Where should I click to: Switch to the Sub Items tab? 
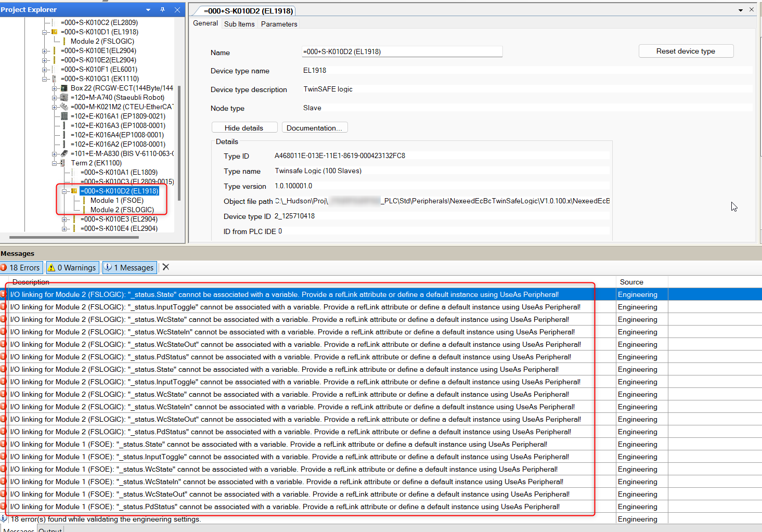(x=239, y=24)
